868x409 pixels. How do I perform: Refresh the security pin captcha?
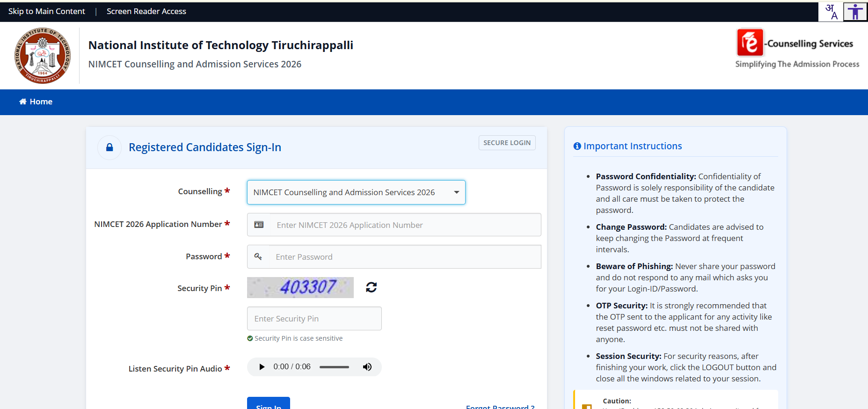click(x=372, y=287)
